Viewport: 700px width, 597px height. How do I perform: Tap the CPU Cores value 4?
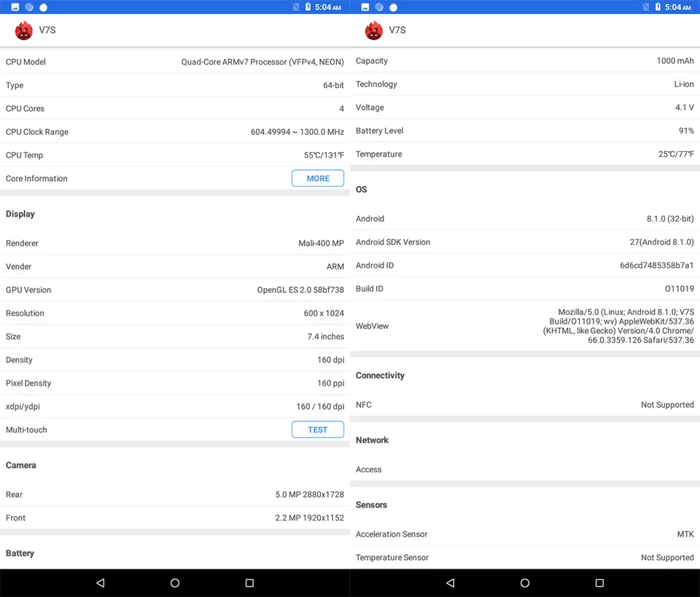point(341,109)
